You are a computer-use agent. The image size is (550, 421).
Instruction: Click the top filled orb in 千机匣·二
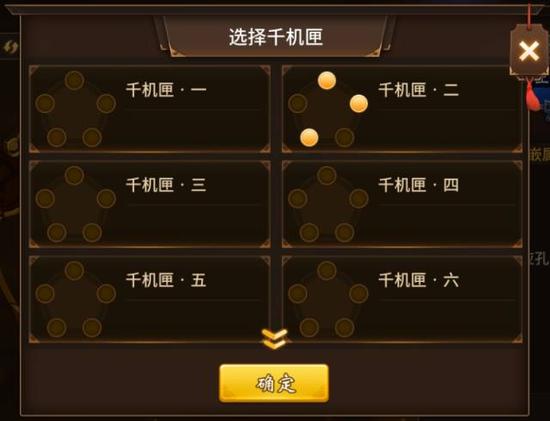point(327,81)
